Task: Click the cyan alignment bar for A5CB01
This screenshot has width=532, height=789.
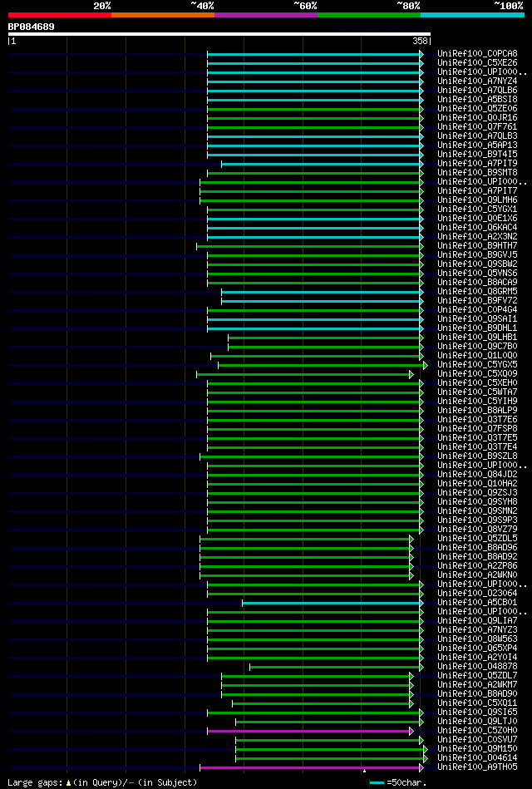Action: (x=332, y=603)
